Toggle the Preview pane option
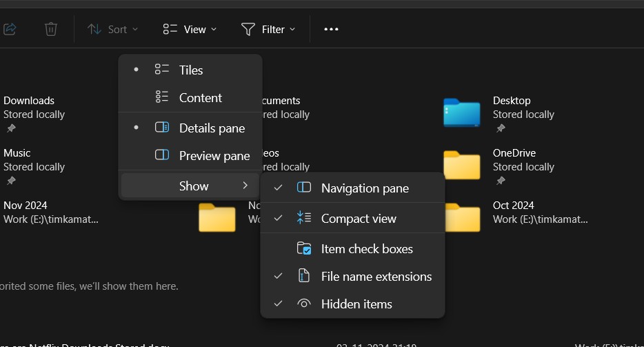This screenshot has width=644, height=347. (190, 155)
